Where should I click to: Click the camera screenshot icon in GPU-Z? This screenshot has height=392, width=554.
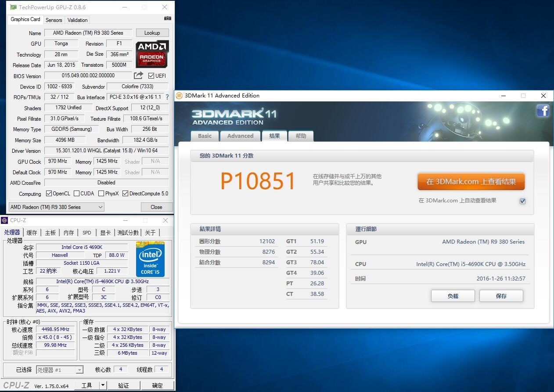pos(167,18)
